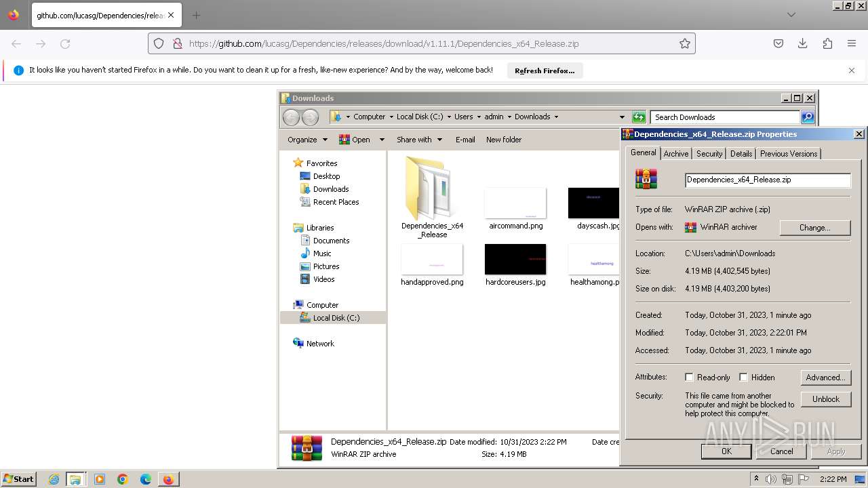
Task: Click the Firefox URL address bar
Action: click(422, 43)
